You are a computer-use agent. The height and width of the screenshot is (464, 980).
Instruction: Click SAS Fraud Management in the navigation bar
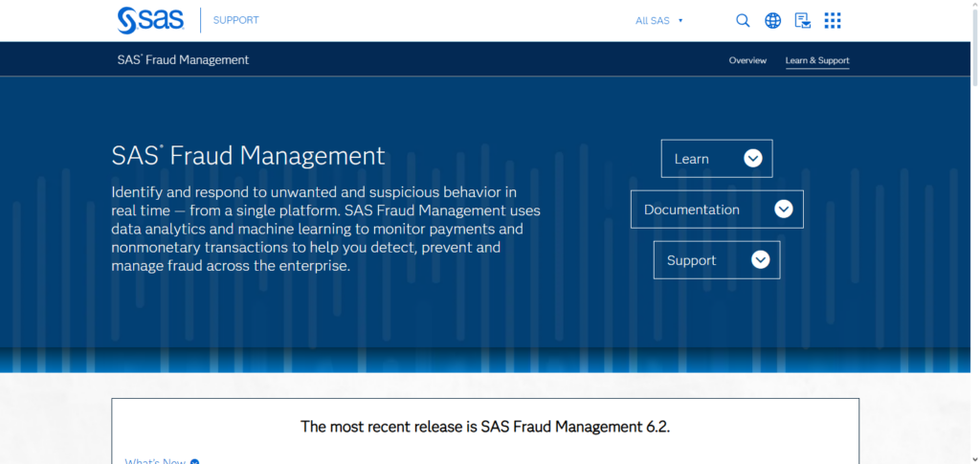183,60
